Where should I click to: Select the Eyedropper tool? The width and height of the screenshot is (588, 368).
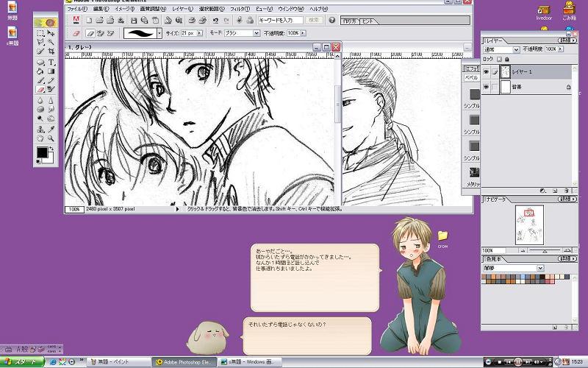[x=51, y=130]
